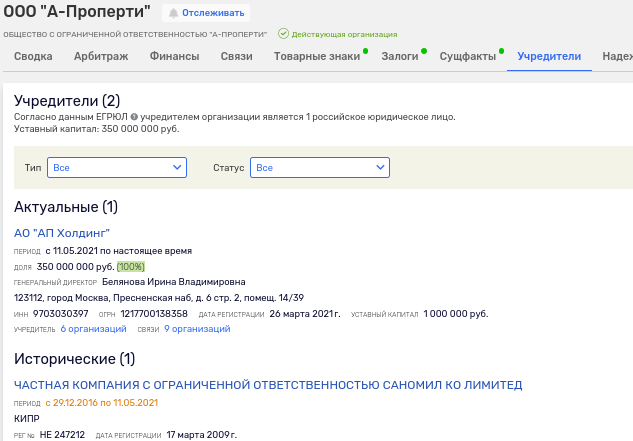Open the ЕГРЮЛ info tooltip icon

134,117
